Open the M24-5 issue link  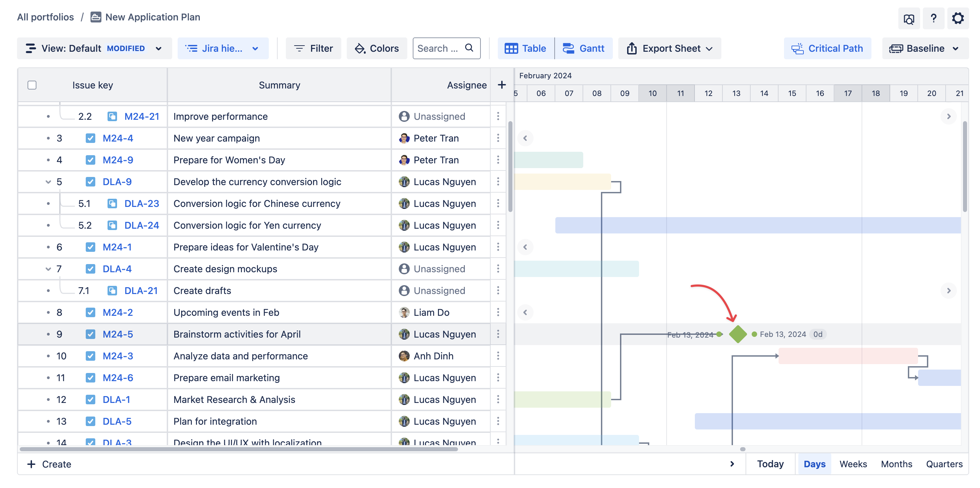[117, 334]
